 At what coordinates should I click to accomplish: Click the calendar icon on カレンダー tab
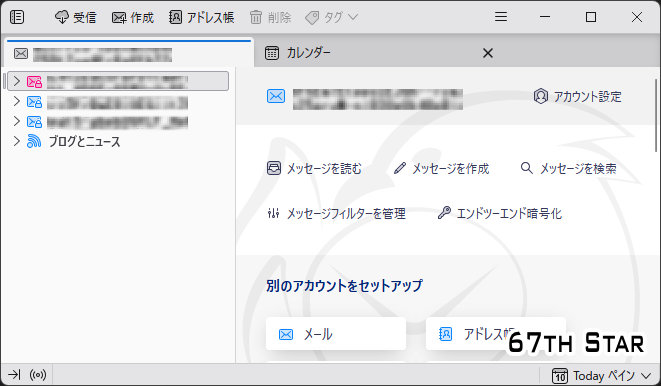click(x=272, y=53)
